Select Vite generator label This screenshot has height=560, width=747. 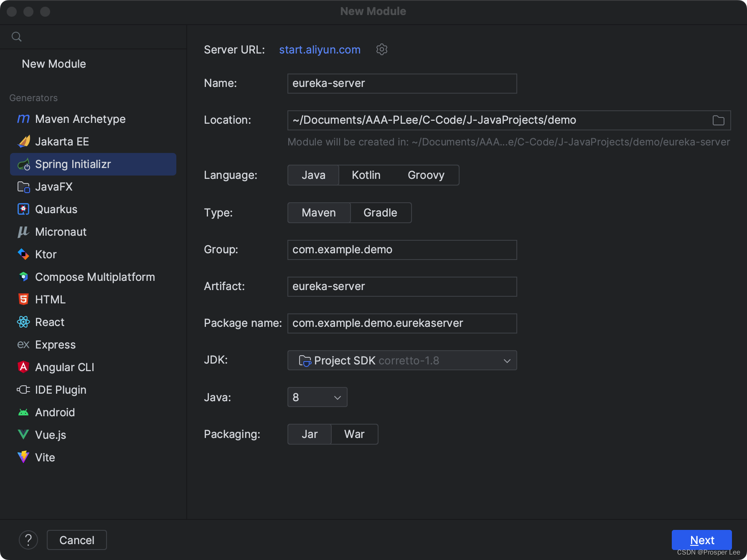point(45,458)
